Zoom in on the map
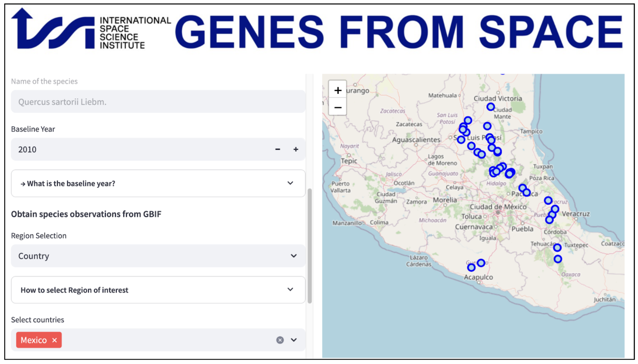The image size is (638, 364). 338,90
